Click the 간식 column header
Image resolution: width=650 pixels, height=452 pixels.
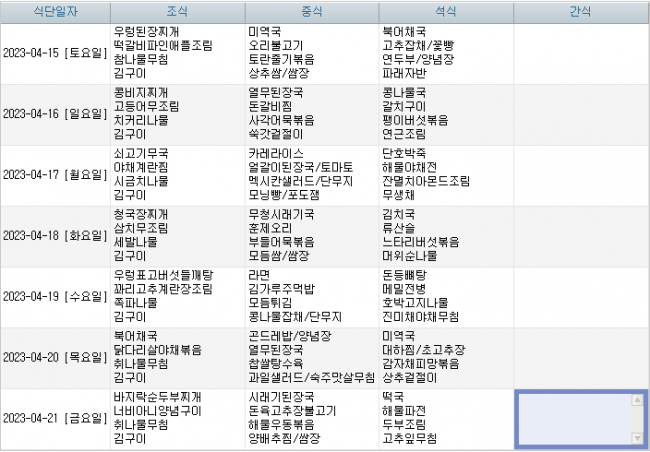coord(581,12)
